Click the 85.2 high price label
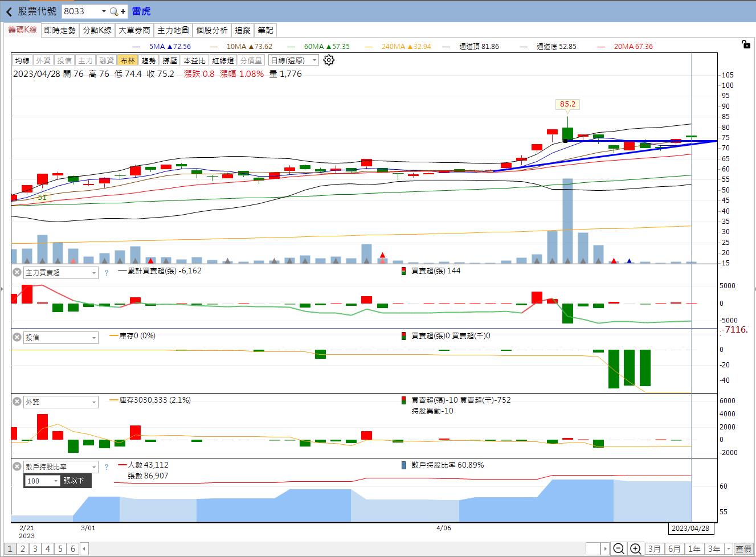 tap(567, 104)
